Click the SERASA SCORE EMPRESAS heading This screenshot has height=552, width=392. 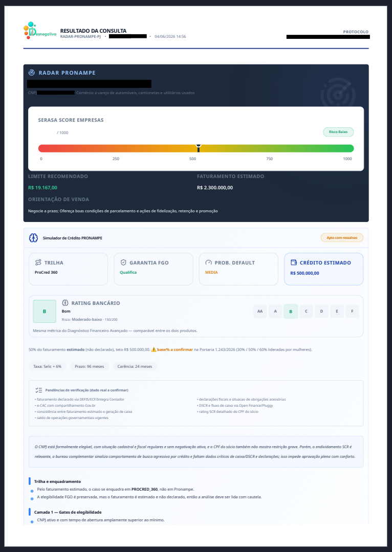[x=71, y=120]
